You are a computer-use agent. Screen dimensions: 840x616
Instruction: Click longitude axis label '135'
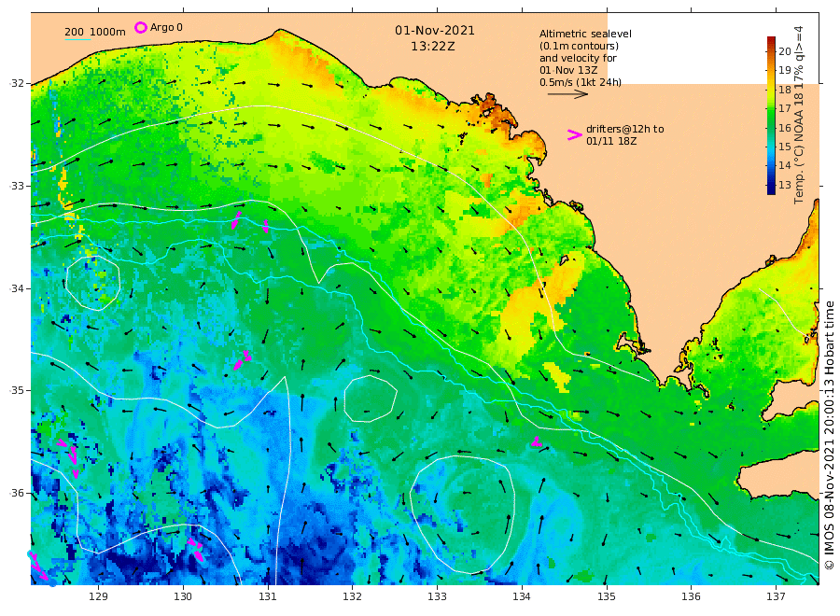click(x=607, y=596)
